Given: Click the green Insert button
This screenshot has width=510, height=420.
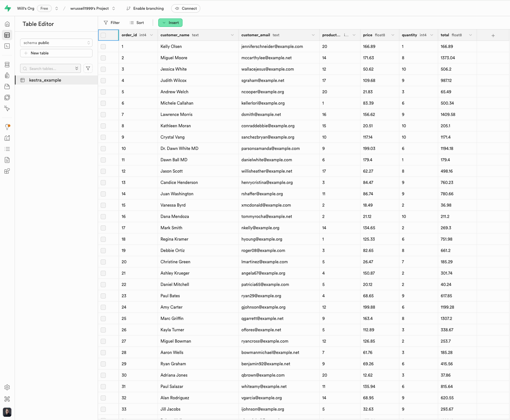Looking at the screenshot, I should click(171, 23).
